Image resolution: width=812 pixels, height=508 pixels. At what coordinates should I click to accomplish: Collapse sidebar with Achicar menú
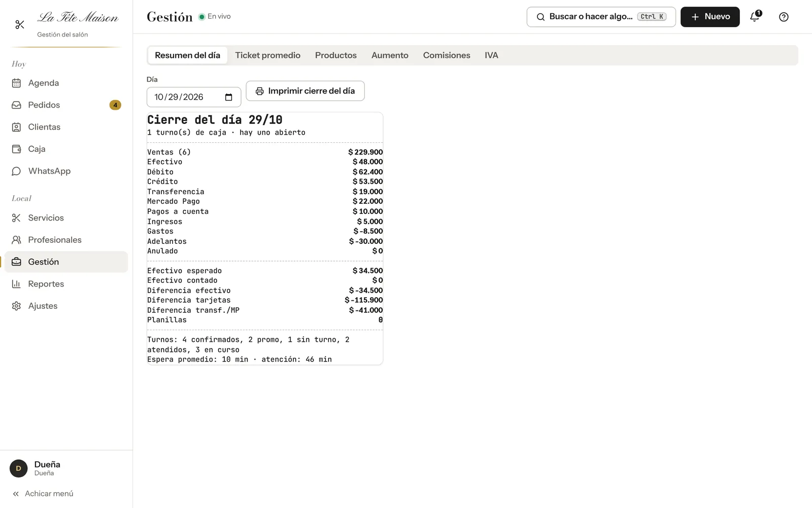(x=43, y=494)
